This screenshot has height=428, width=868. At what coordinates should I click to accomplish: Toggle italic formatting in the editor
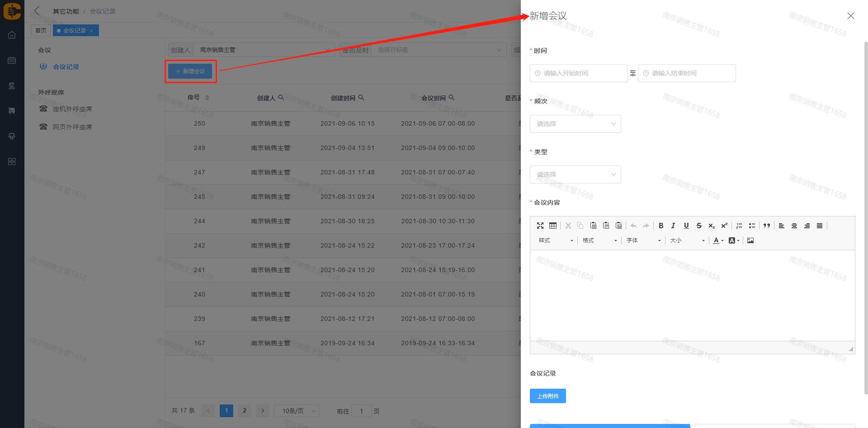[x=673, y=226]
